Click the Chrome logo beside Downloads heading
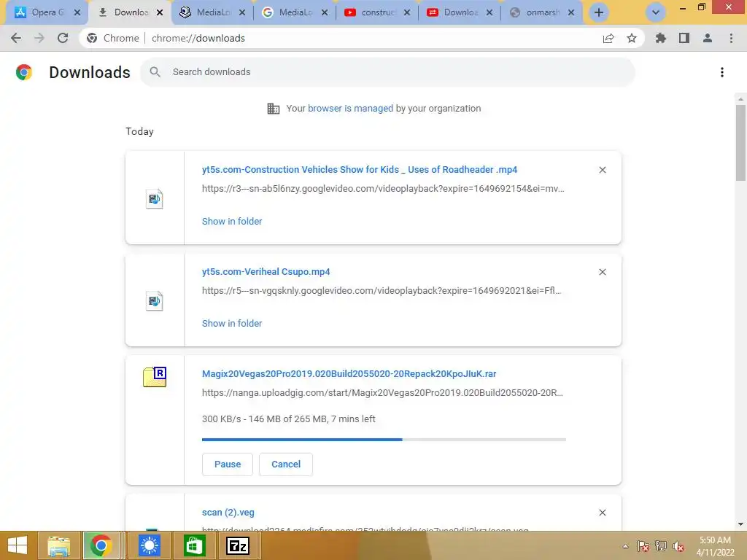The image size is (747, 560). [x=24, y=72]
